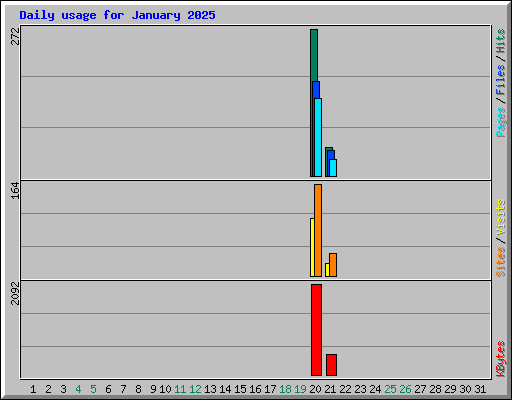This screenshot has height=400, width=512.
Task: Click the green weekend day 25 label
Action: pyautogui.click(x=390, y=389)
